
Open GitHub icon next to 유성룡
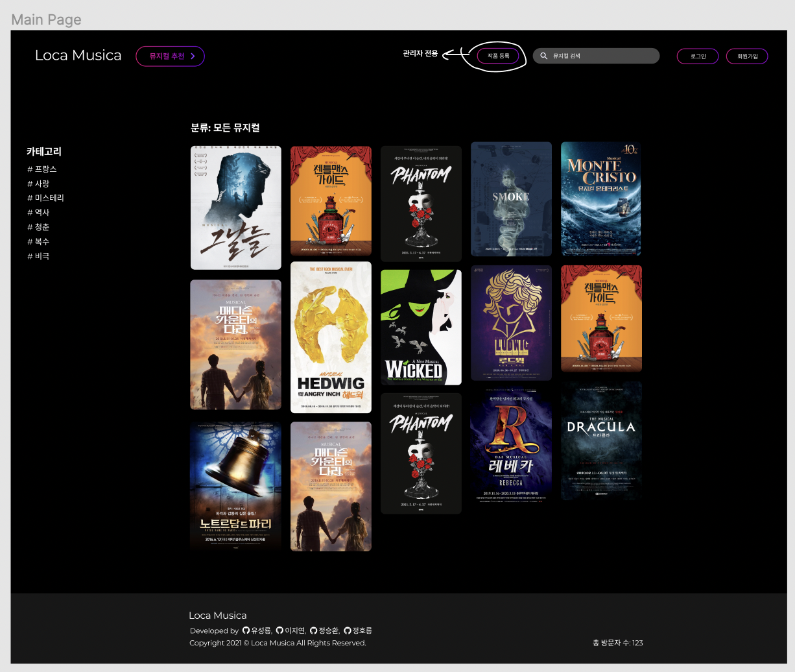(246, 630)
